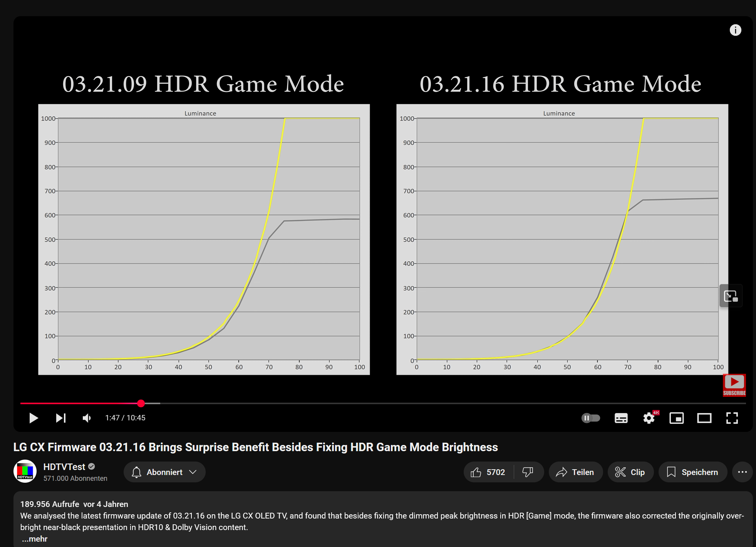Image resolution: width=756 pixels, height=547 pixels.
Task: Mute the video volume
Action: coord(87,418)
